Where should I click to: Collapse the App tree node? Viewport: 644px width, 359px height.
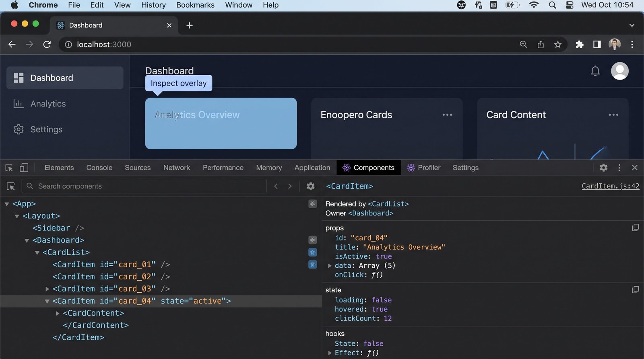coord(7,204)
